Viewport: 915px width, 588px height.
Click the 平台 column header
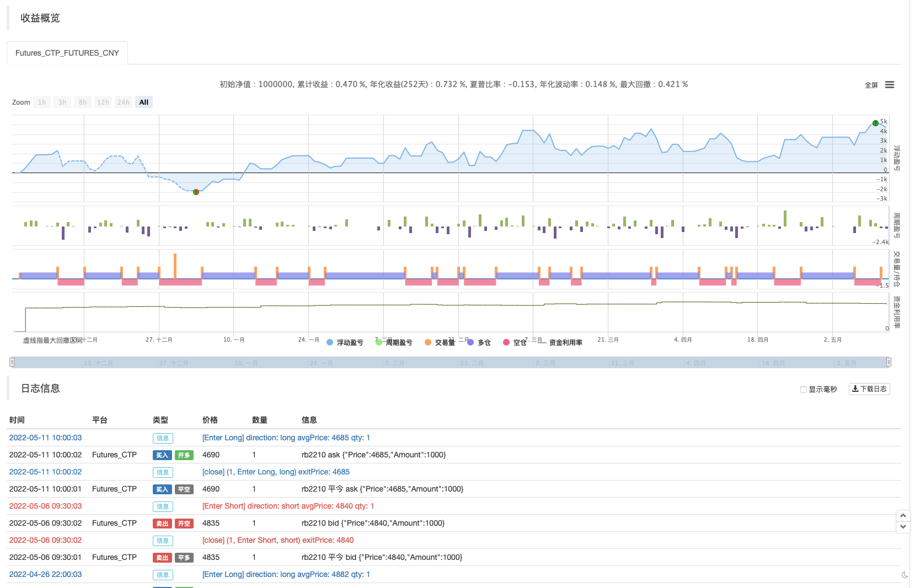pos(100,420)
